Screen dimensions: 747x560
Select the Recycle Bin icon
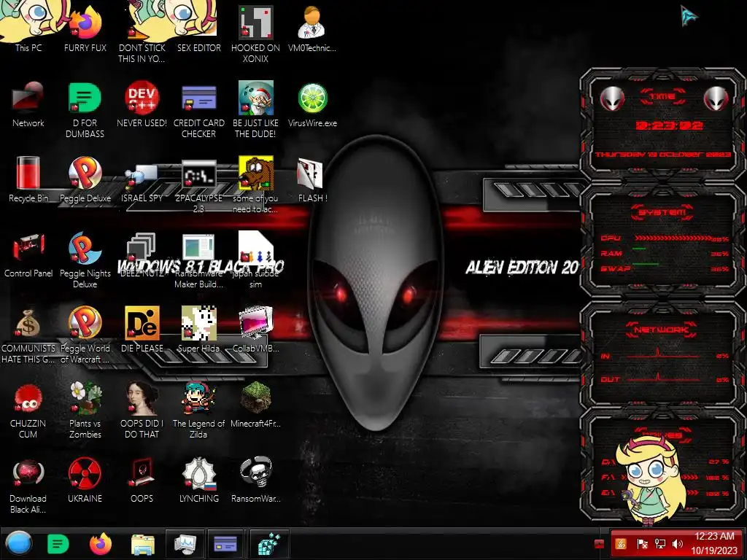click(28, 178)
